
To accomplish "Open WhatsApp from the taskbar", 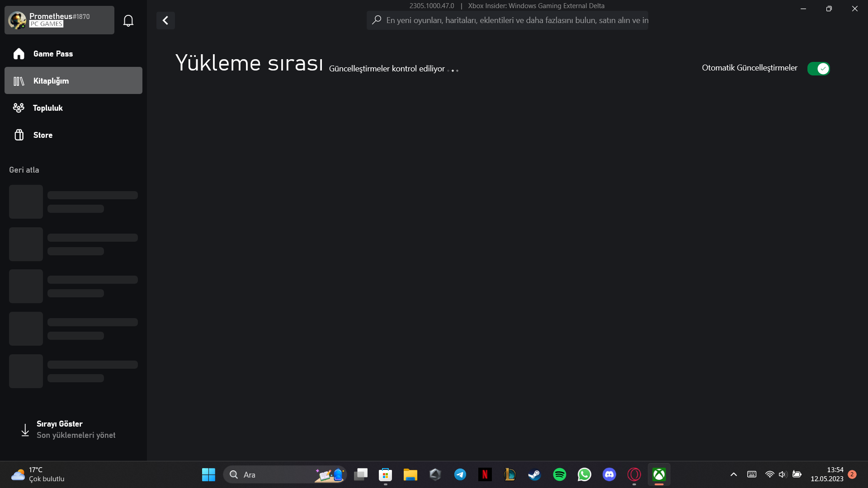I will pyautogui.click(x=584, y=474).
